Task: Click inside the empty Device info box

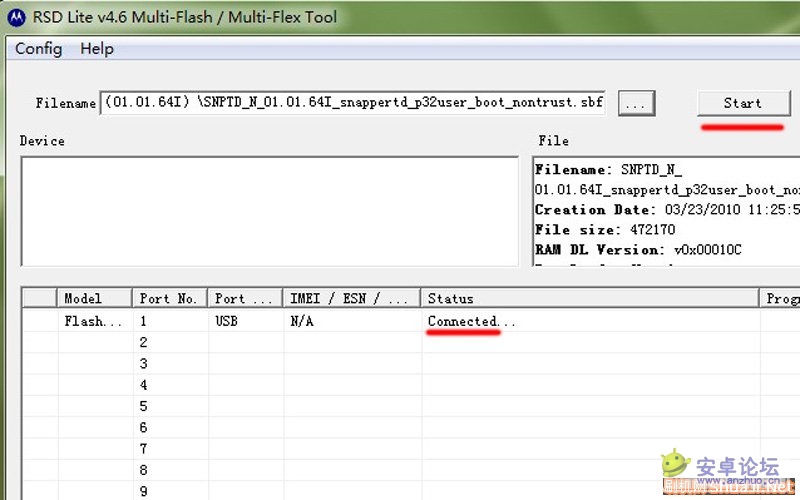Action: coord(269,211)
